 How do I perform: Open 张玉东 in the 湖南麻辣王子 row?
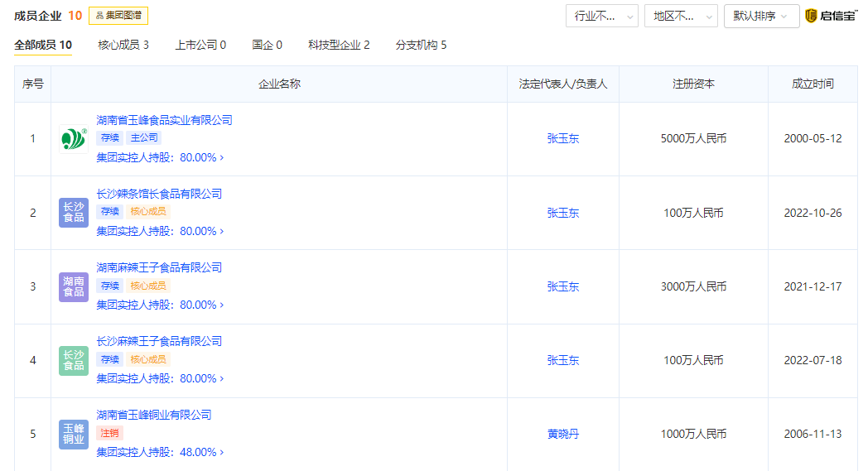563,286
